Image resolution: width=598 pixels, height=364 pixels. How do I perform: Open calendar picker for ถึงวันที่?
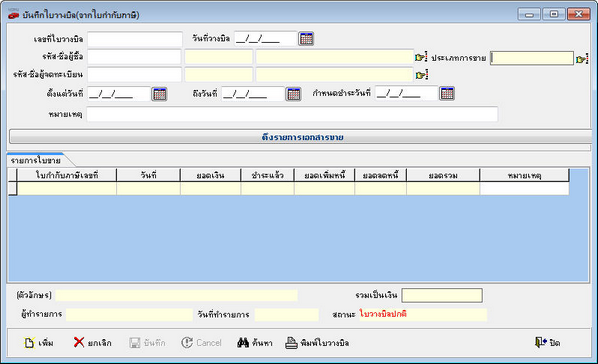tap(294, 94)
